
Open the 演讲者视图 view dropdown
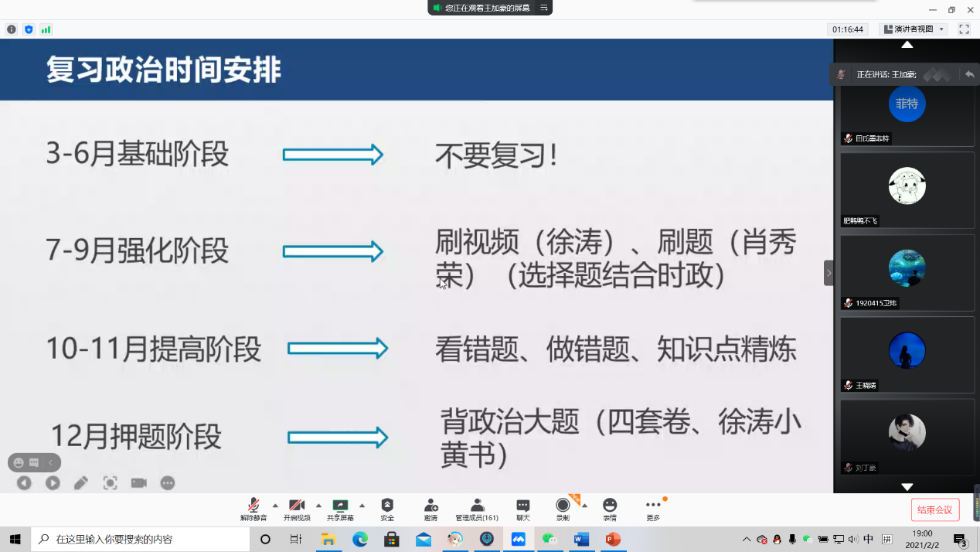coord(914,29)
